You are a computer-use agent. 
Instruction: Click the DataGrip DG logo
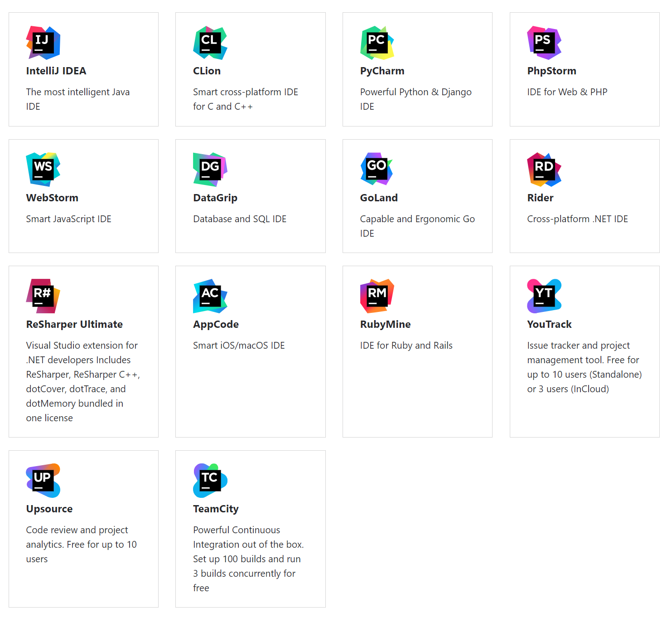210,169
